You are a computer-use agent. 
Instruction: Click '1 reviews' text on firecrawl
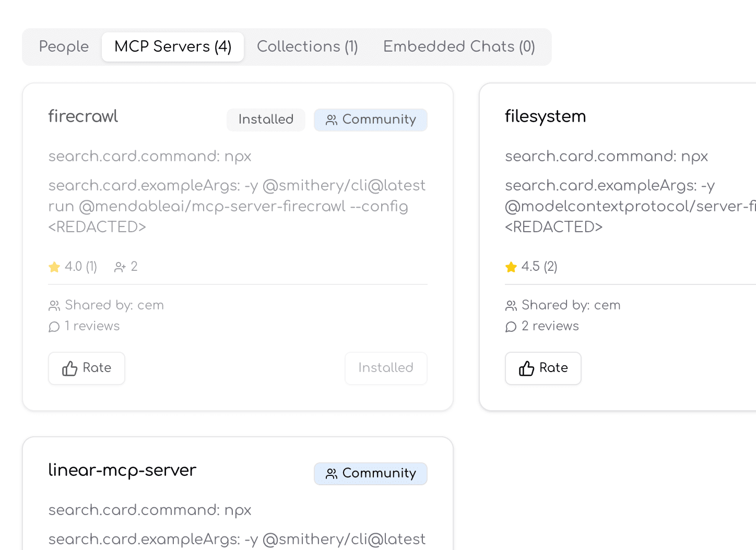tap(92, 326)
